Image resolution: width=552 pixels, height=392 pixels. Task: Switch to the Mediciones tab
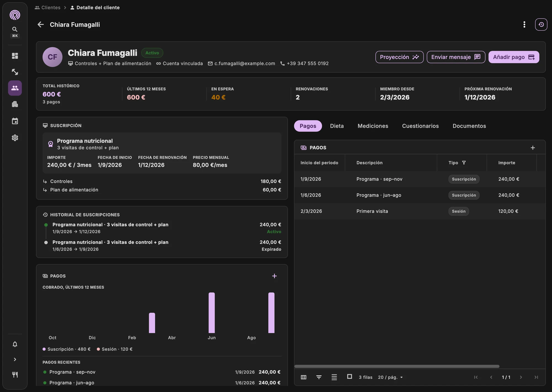(373, 126)
